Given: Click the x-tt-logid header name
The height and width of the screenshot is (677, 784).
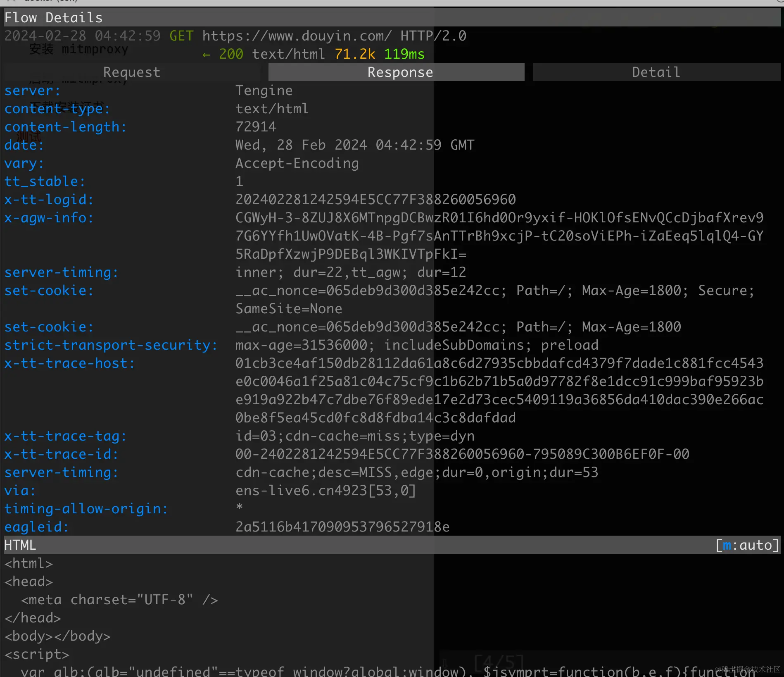Looking at the screenshot, I should coord(49,200).
